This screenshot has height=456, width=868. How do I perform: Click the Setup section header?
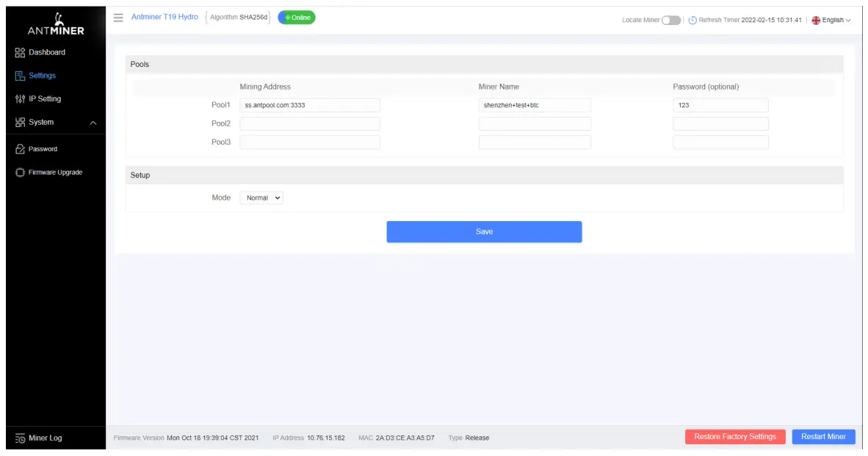[x=484, y=175]
